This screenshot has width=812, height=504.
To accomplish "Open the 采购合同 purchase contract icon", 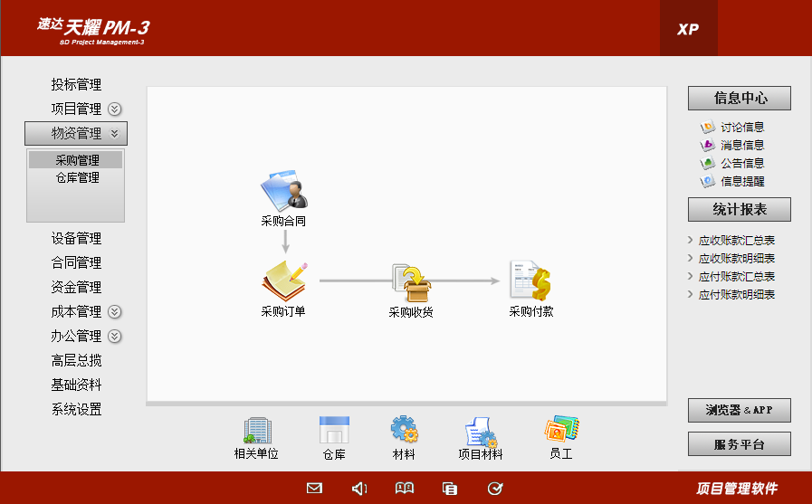I will pos(283,191).
